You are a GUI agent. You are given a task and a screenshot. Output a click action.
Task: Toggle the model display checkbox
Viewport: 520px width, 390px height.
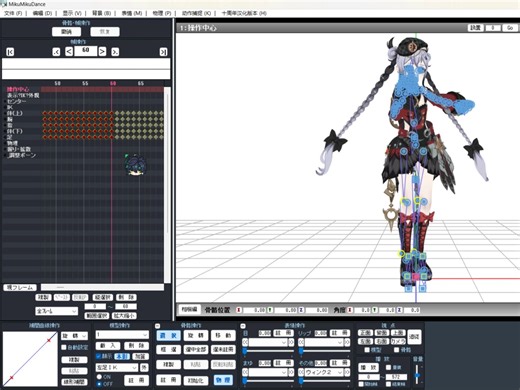coord(99,356)
